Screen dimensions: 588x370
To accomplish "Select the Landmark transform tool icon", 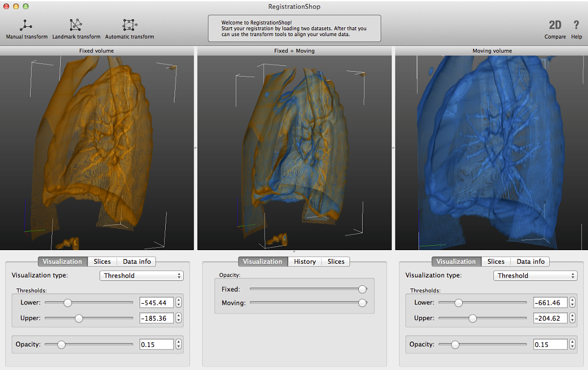I will 76,25.
